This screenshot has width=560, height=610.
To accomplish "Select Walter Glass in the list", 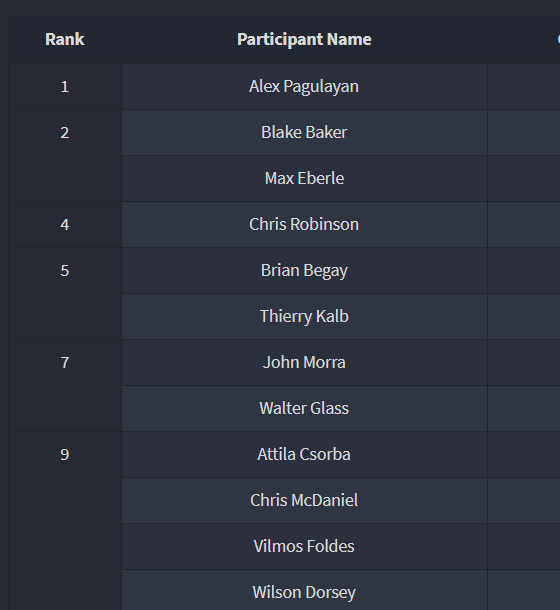I will coord(304,408).
